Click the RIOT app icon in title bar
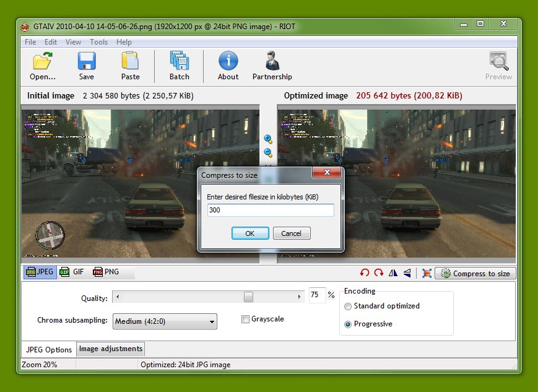The height and width of the screenshot is (392, 538). [24, 27]
